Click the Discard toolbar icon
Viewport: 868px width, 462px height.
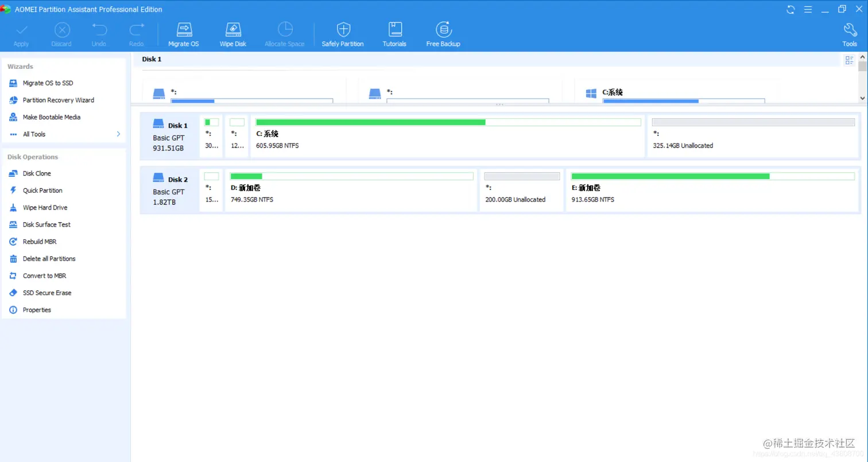[61, 30]
